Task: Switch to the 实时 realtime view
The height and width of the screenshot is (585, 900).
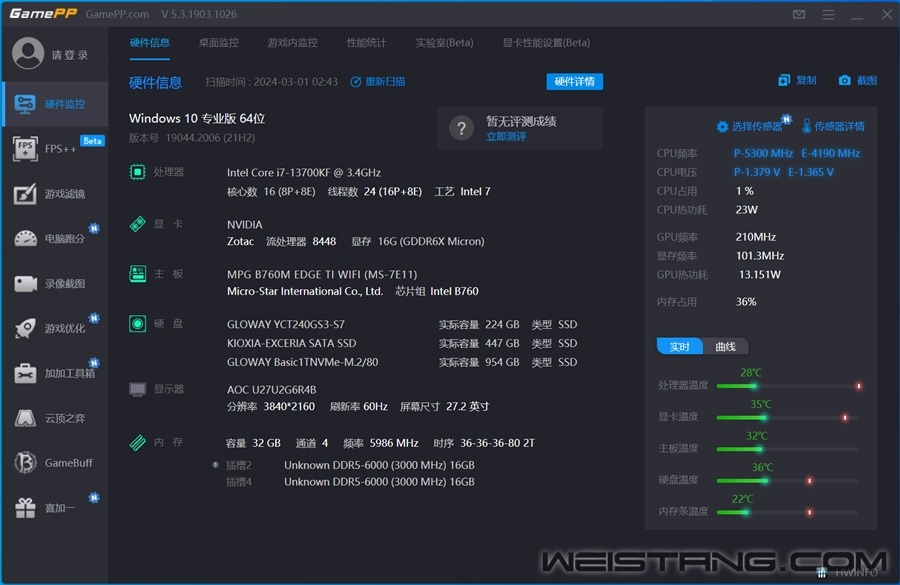Action: click(x=680, y=346)
